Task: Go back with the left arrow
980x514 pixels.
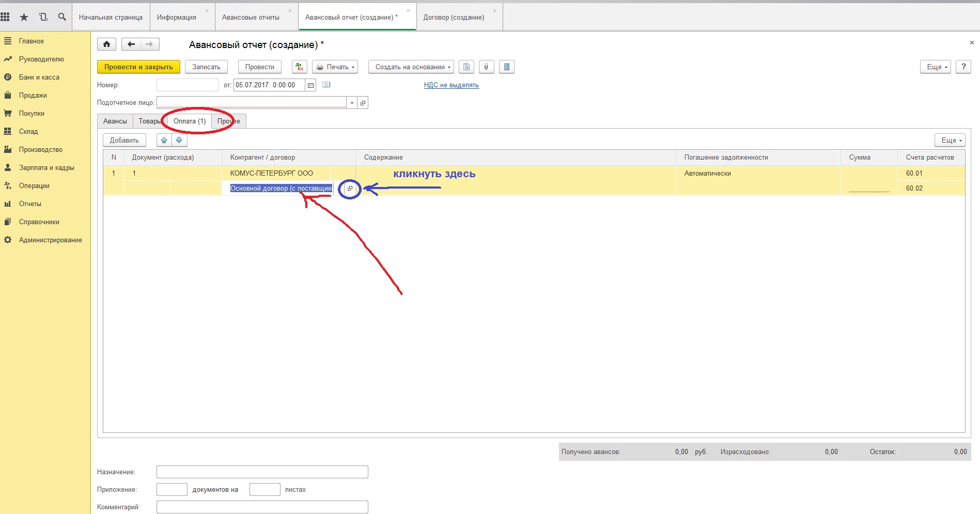Action: coord(131,44)
